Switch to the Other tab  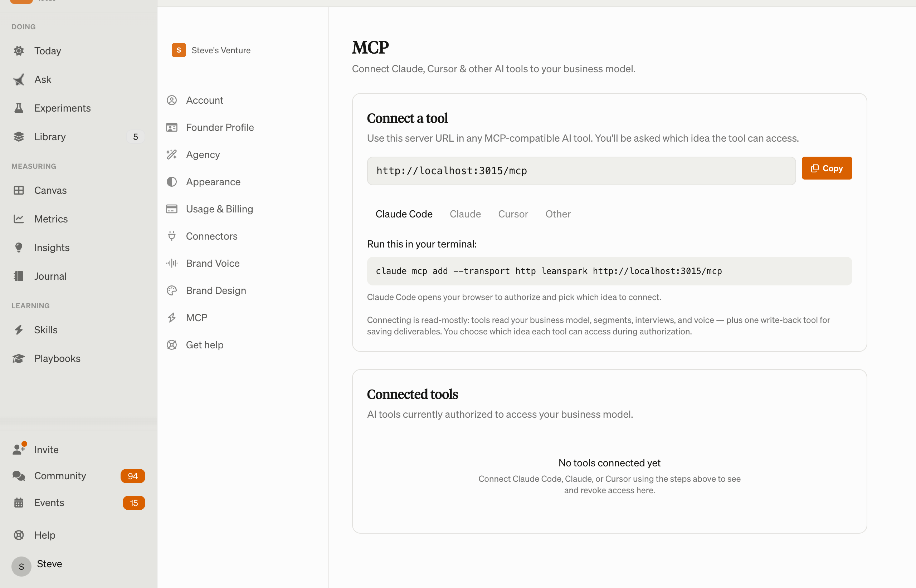[x=558, y=214]
